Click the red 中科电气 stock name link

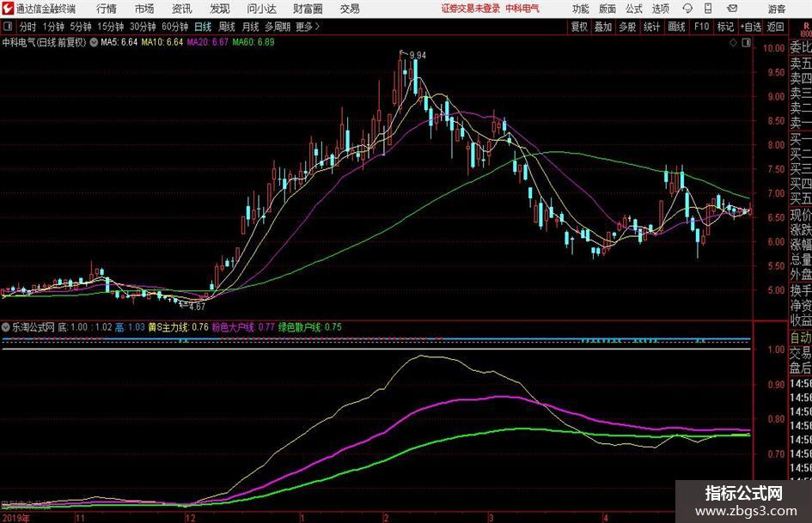522,9
